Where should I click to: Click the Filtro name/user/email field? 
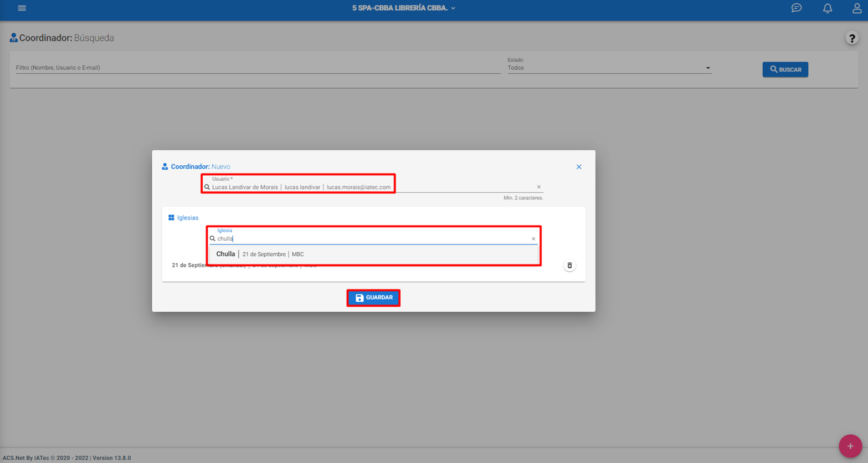click(258, 68)
